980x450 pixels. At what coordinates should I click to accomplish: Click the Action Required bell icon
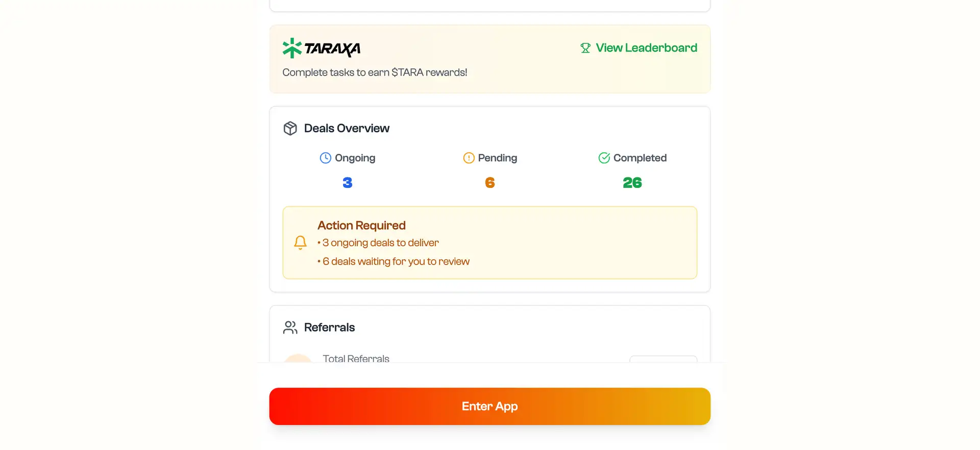301,243
